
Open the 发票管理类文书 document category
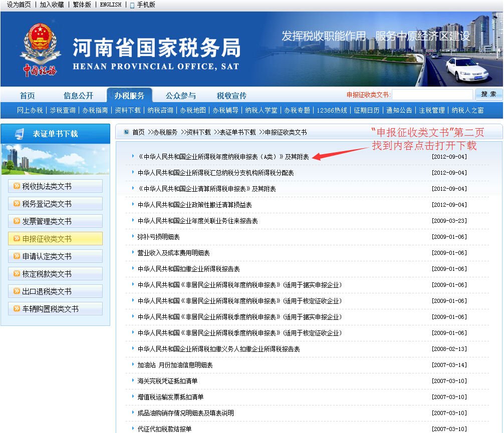tap(55, 221)
